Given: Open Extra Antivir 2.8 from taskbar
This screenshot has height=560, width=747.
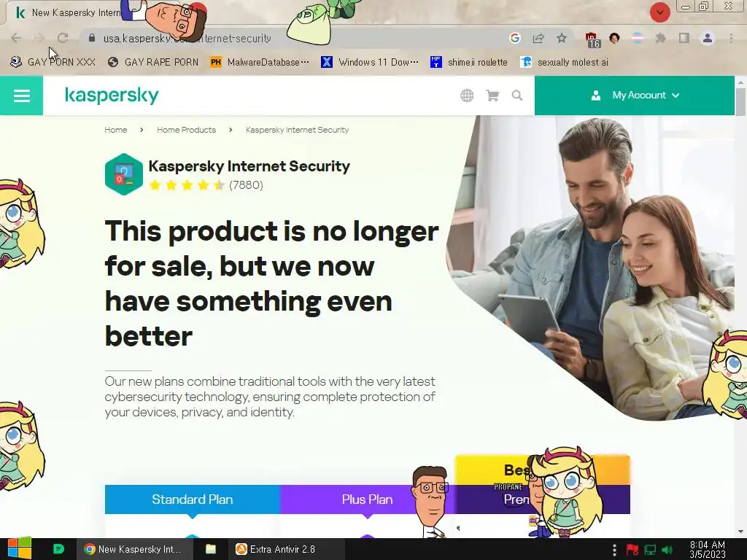Looking at the screenshot, I should (x=276, y=549).
